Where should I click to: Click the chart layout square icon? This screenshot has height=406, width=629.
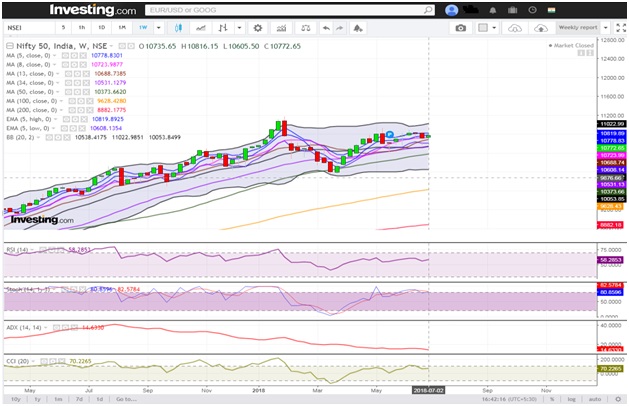tap(483, 28)
